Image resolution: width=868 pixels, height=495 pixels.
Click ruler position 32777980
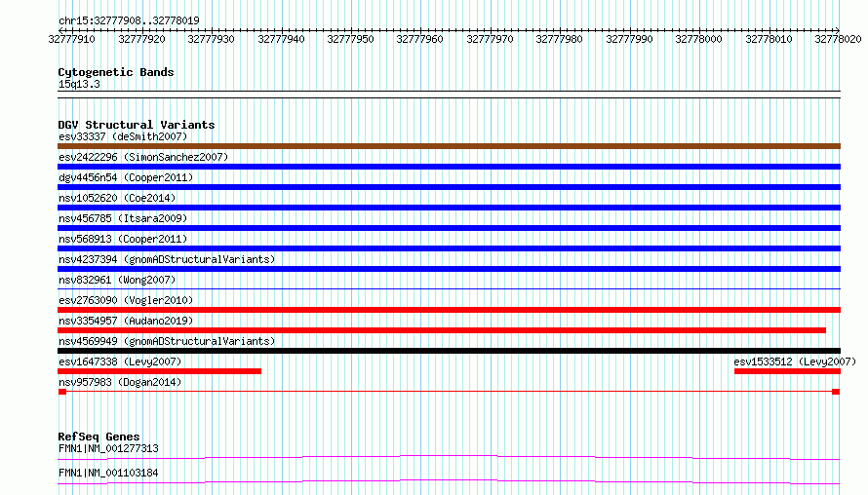[x=559, y=39]
